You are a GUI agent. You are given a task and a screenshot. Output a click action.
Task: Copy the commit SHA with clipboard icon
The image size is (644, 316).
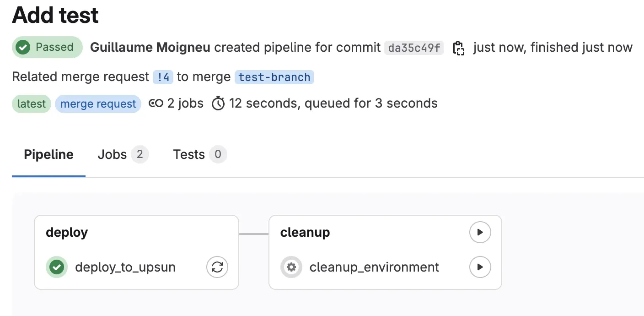(x=458, y=48)
